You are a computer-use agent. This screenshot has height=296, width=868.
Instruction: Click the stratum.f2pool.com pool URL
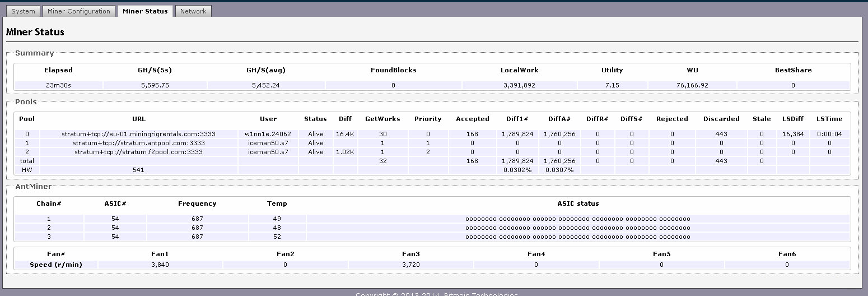[139, 152]
